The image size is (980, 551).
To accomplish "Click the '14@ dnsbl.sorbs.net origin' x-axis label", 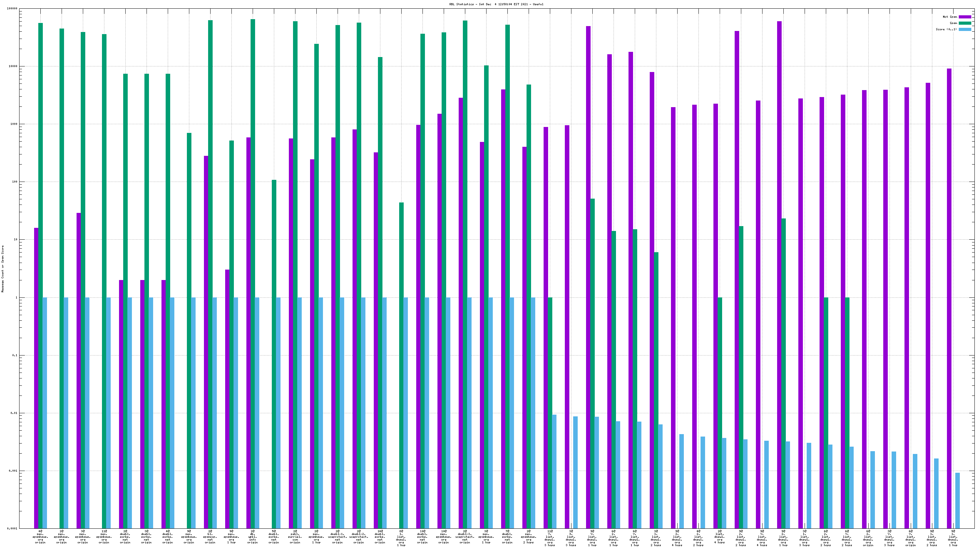I will pyautogui.click(x=380, y=536).
